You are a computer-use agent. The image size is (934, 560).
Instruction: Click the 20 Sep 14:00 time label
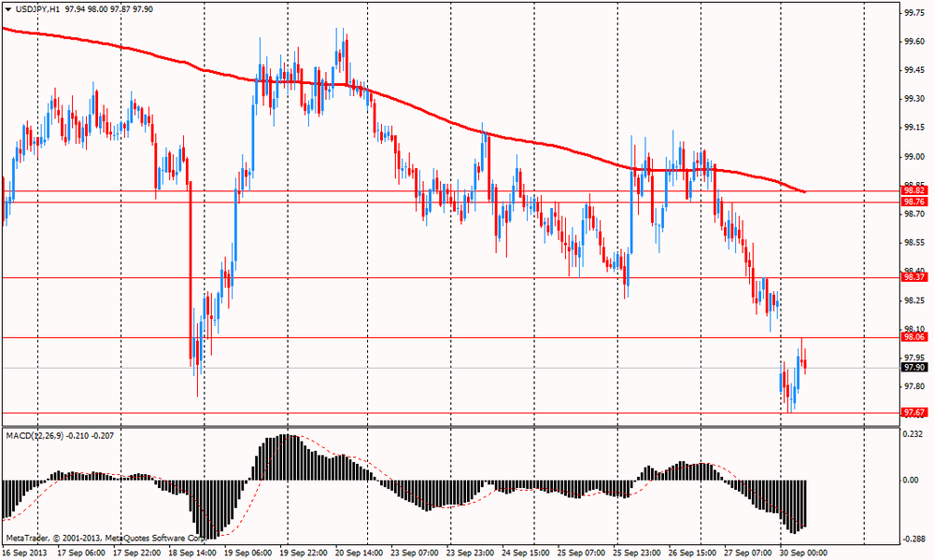pos(359,552)
